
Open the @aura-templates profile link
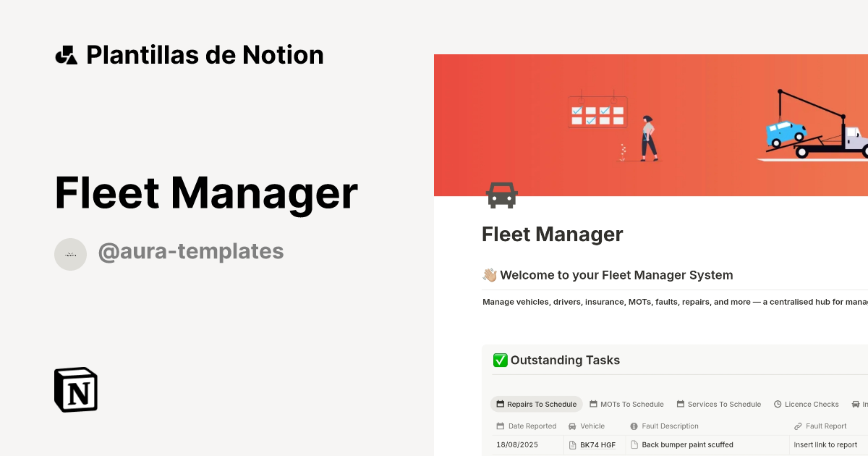pos(190,251)
